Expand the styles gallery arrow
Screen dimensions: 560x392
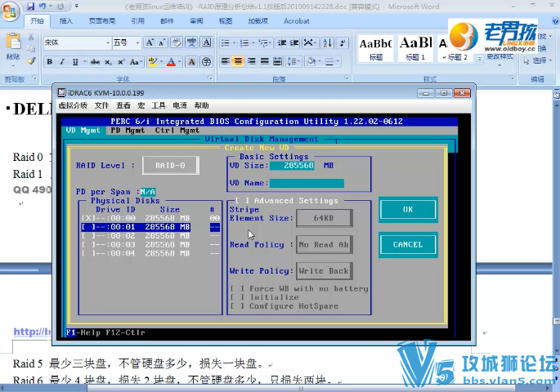480,60
